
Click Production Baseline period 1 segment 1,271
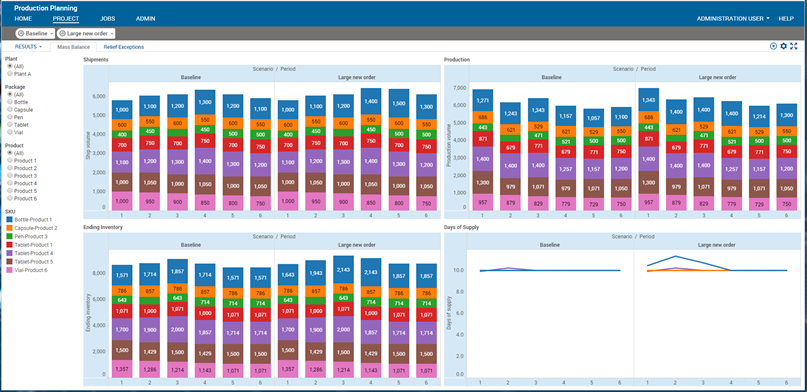(483, 100)
